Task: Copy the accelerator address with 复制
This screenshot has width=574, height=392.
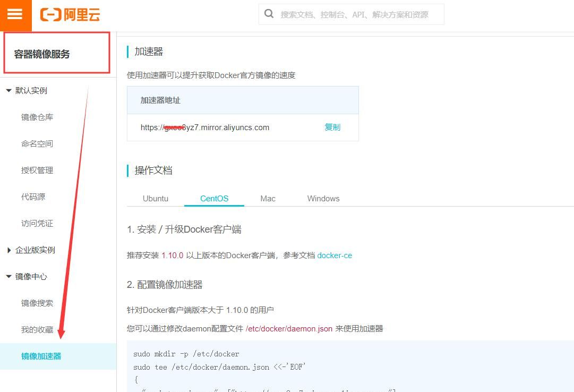Action: (332, 127)
